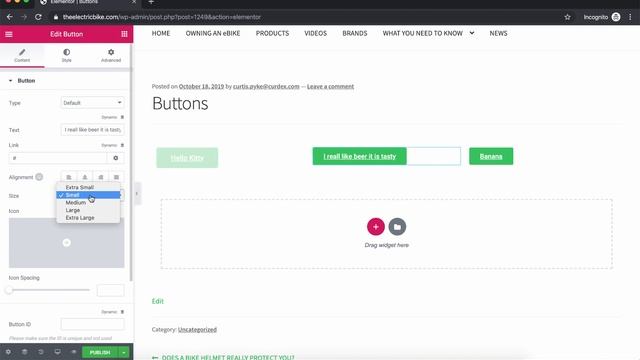Click the Link field Dynamic tags icon
The width and height of the screenshot is (640, 360).
click(122, 145)
